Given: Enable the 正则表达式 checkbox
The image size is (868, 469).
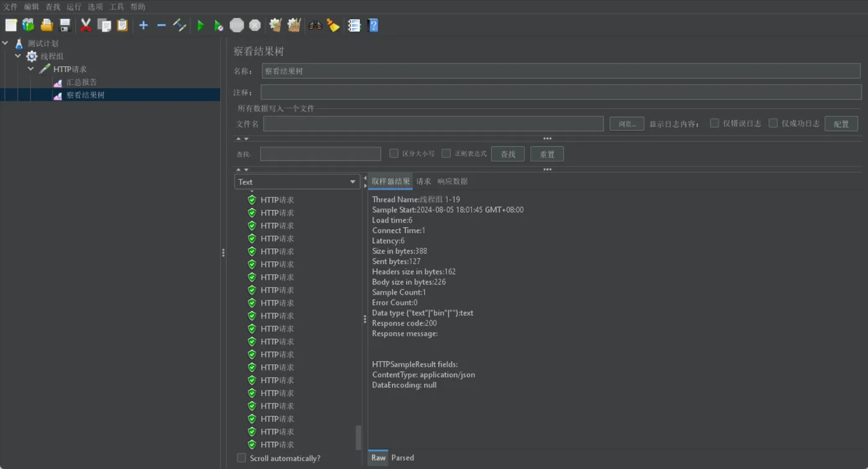Looking at the screenshot, I should coord(446,153).
